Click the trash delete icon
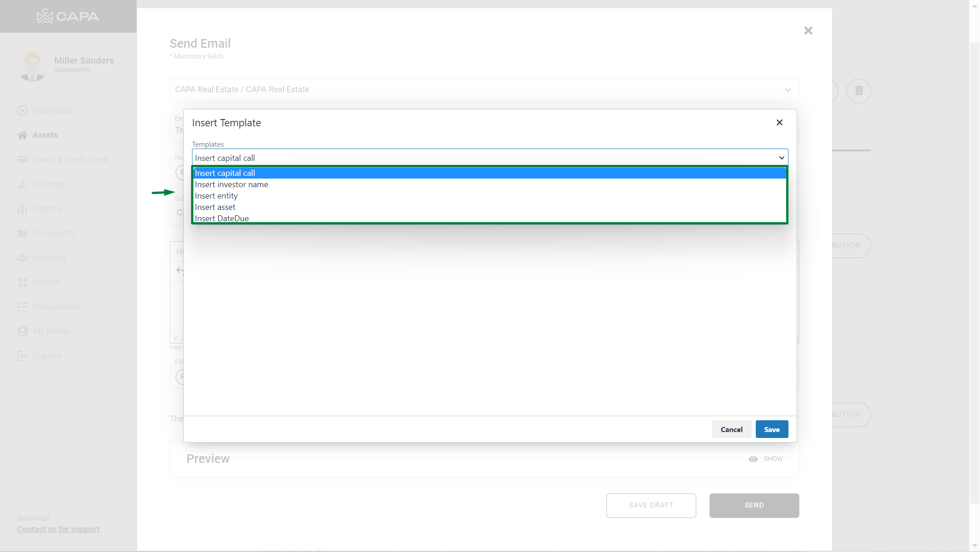 [x=858, y=91]
